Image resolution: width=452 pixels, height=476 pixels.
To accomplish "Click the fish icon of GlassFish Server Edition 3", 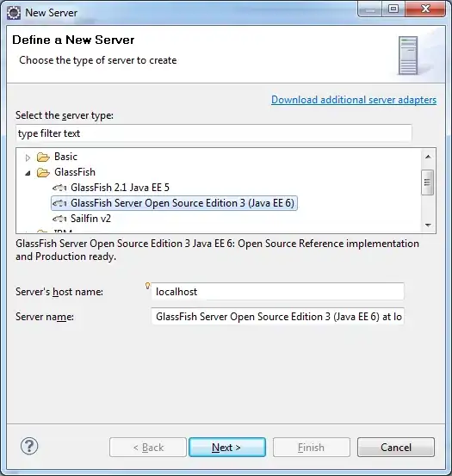I will pyautogui.click(x=59, y=203).
